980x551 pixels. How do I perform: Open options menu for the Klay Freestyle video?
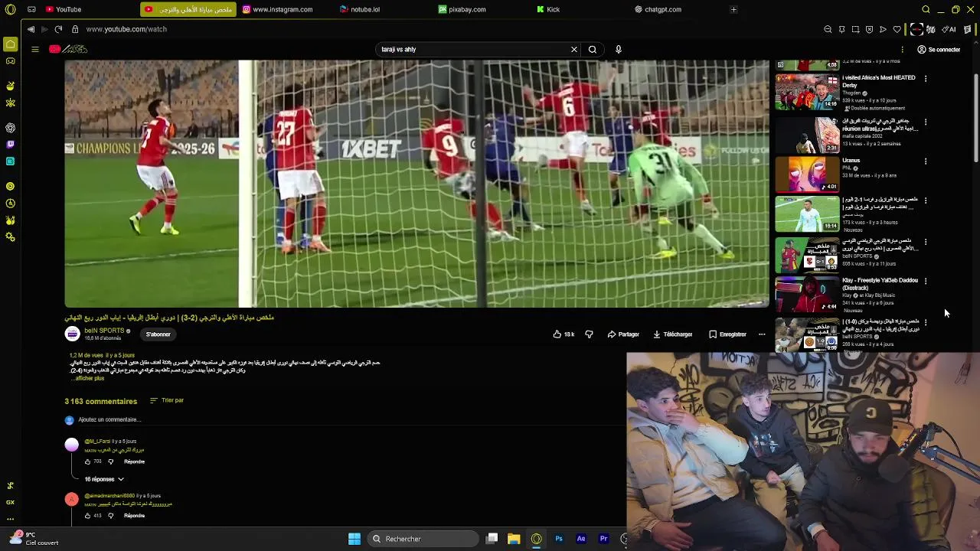tap(926, 281)
